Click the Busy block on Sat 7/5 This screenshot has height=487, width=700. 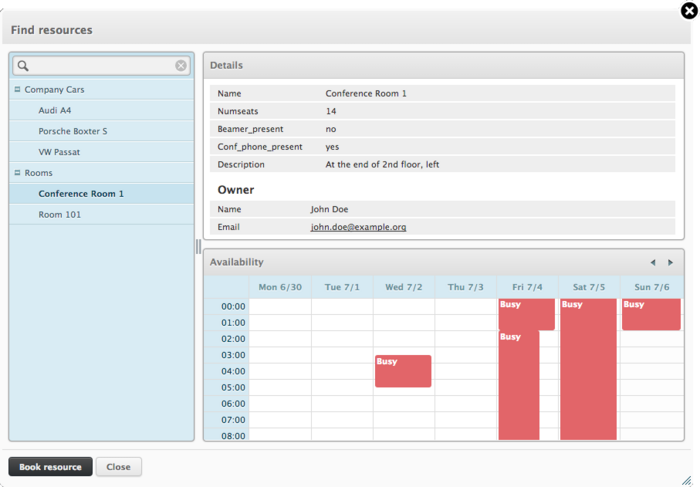click(588, 370)
